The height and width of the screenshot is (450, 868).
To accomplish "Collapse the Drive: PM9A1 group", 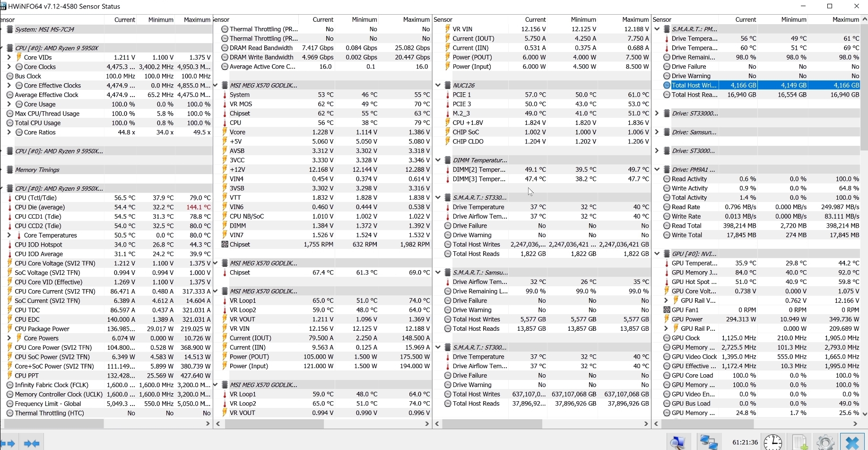I will click(x=657, y=170).
